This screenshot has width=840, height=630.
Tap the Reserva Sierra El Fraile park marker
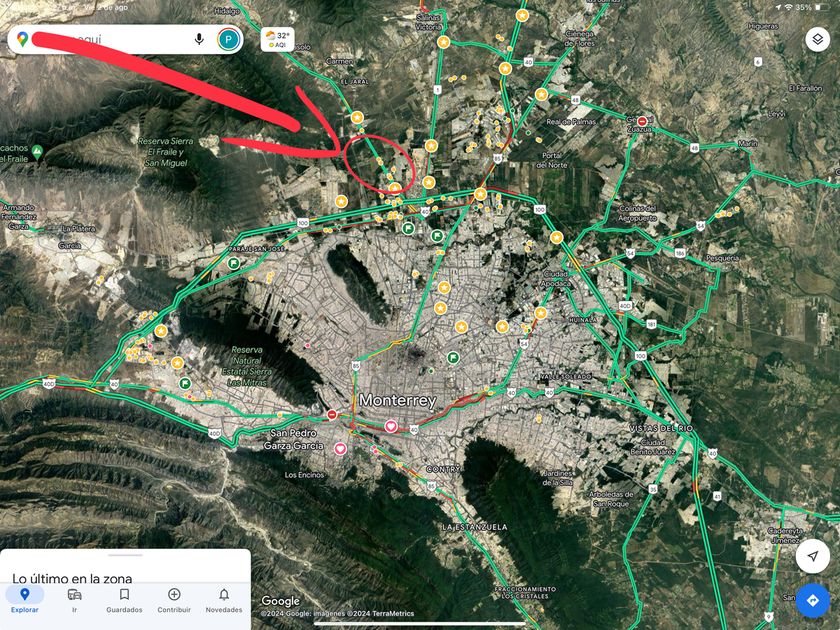[37, 152]
